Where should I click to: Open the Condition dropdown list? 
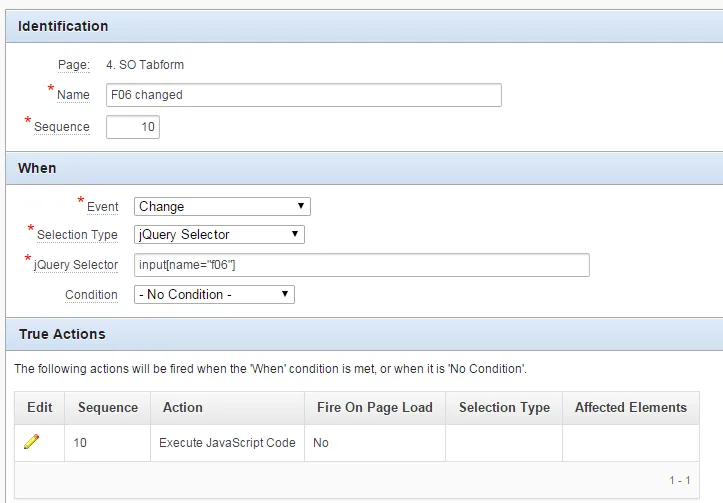click(214, 294)
